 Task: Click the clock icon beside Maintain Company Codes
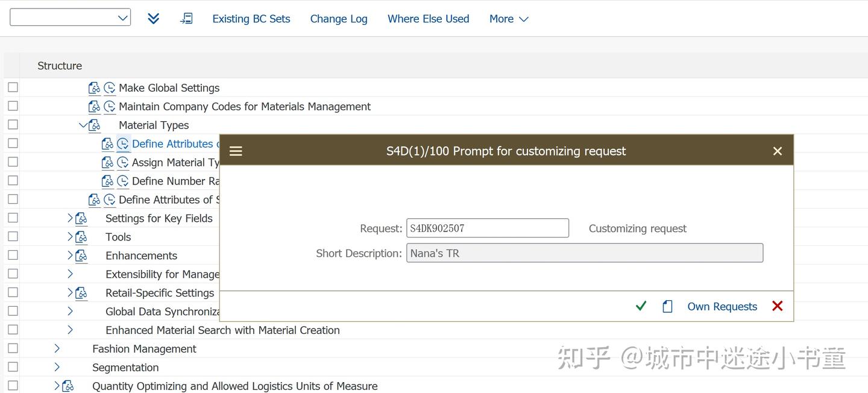[108, 106]
